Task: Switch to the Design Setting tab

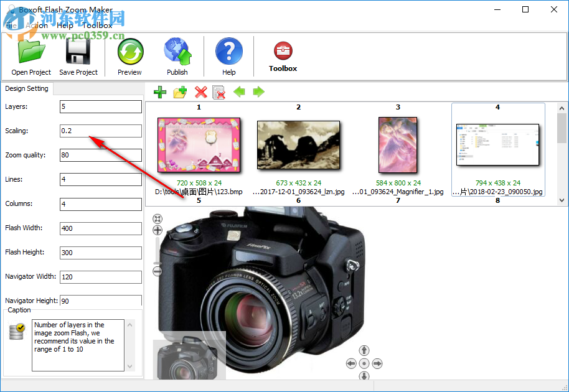Action: [27, 88]
